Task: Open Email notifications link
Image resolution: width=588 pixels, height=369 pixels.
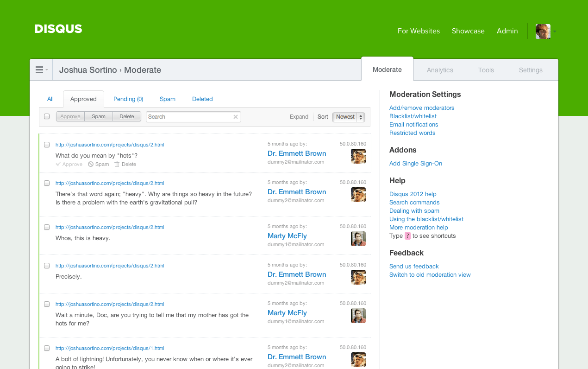Action: [x=414, y=124]
